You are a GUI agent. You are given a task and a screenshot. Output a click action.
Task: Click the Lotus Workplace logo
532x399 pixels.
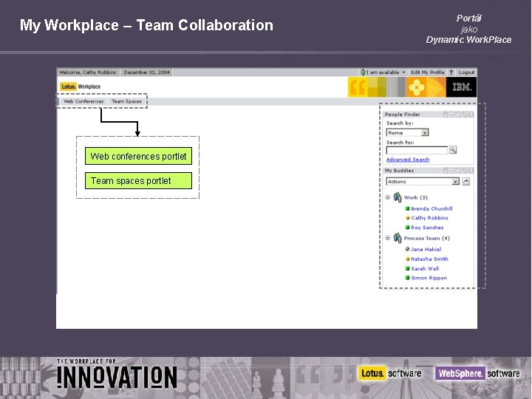(x=81, y=86)
